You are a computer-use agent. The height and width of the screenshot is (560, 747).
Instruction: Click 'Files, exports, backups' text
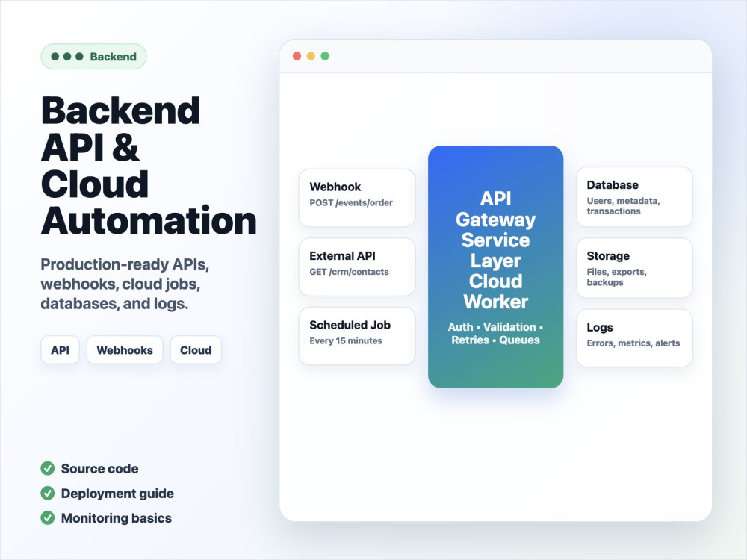pos(616,277)
